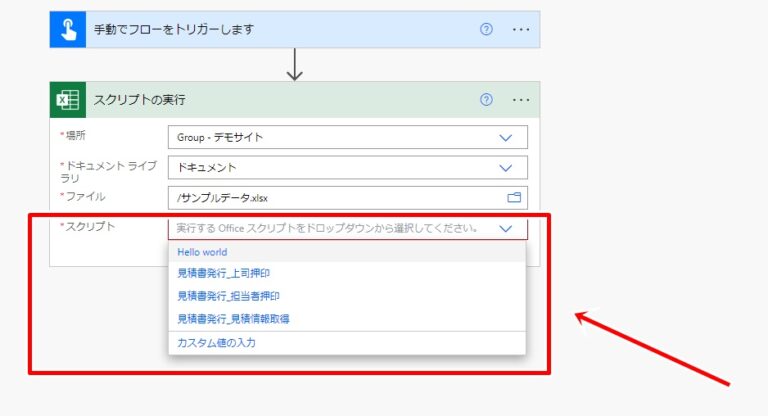Click the スクリプトの実行 header title
The width and height of the screenshot is (768, 416).
(140, 100)
